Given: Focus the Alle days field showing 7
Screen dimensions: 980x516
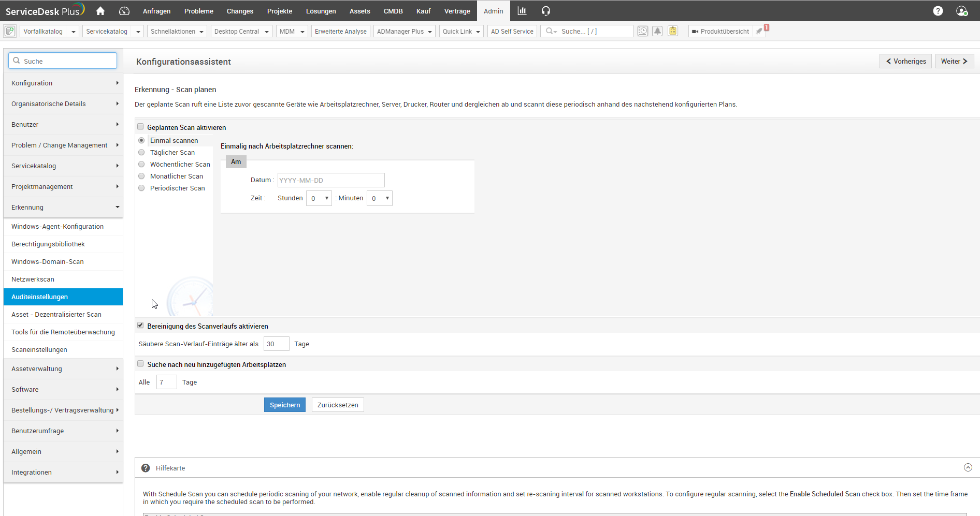Looking at the screenshot, I should pyautogui.click(x=166, y=382).
